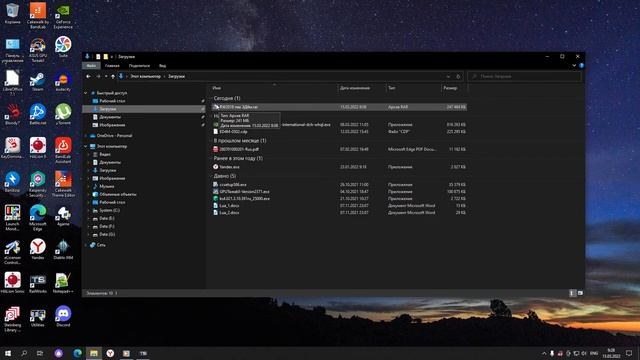The image size is (640, 360).
Task: Switch to the Главная ribbon tab
Action: coord(112,65)
